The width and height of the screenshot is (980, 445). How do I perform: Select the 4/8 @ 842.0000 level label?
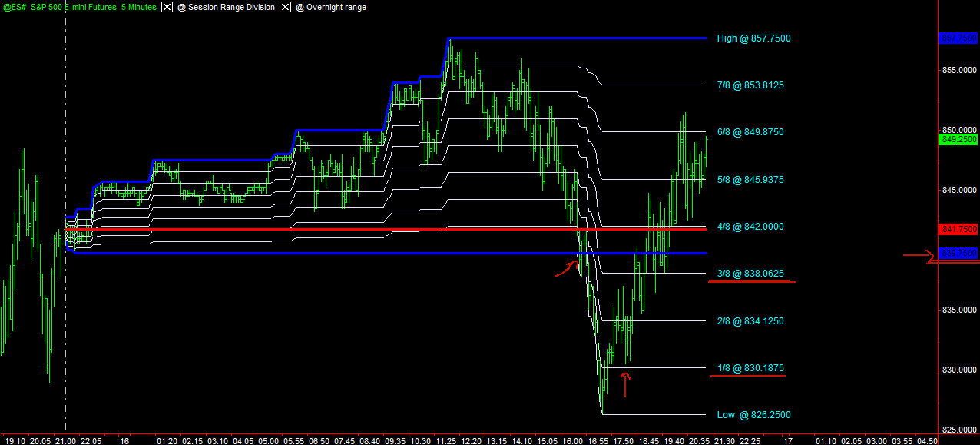[x=750, y=227]
